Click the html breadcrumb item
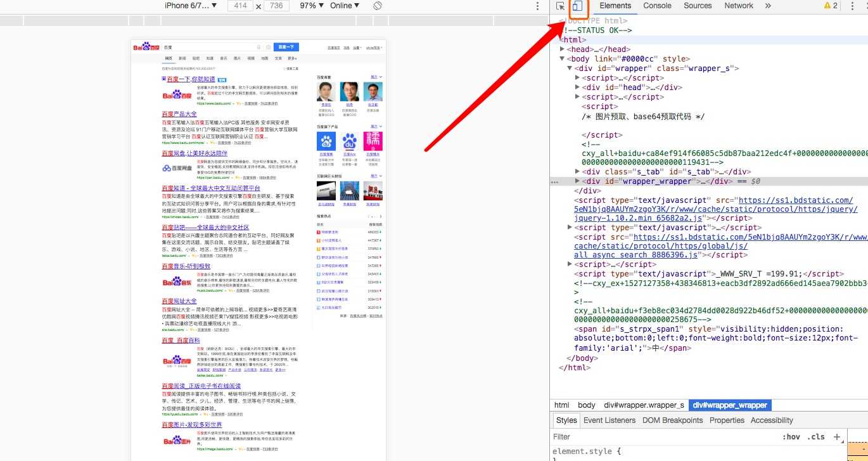Image resolution: width=868 pixels, height=461 pixels. click(562, 405)
